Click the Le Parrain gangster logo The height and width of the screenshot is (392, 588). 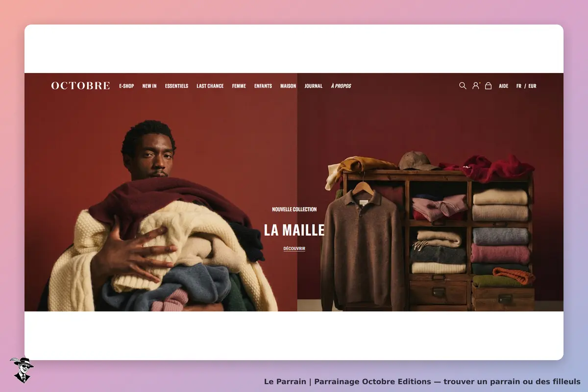(x=22, y=370)
